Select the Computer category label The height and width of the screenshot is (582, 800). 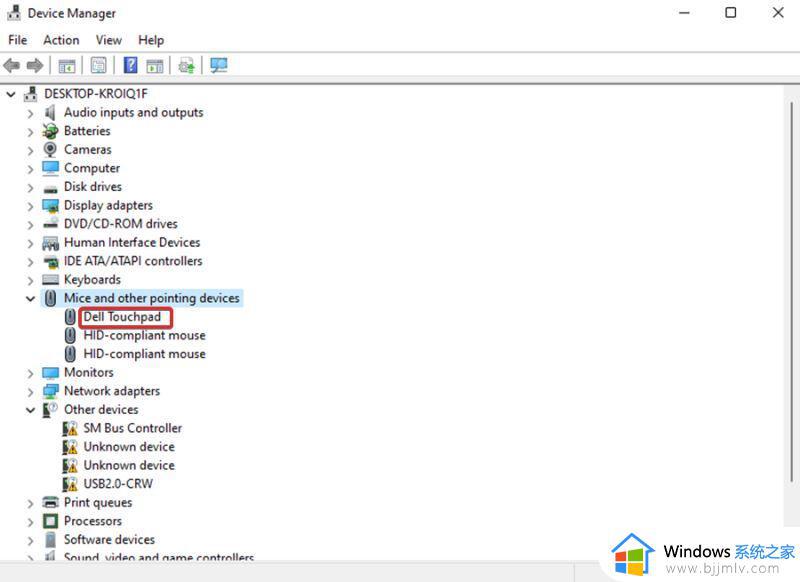coord(92,168)
